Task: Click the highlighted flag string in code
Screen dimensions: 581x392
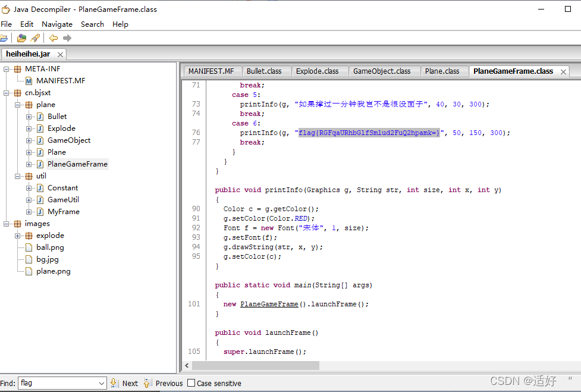Action: [x=369, y=133]
